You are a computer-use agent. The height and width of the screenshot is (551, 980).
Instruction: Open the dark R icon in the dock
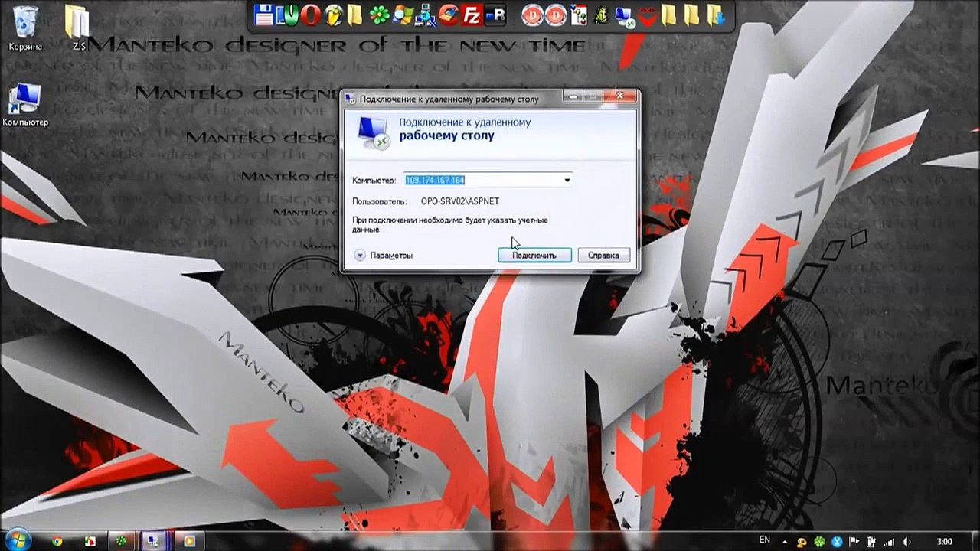coord(495,15)
